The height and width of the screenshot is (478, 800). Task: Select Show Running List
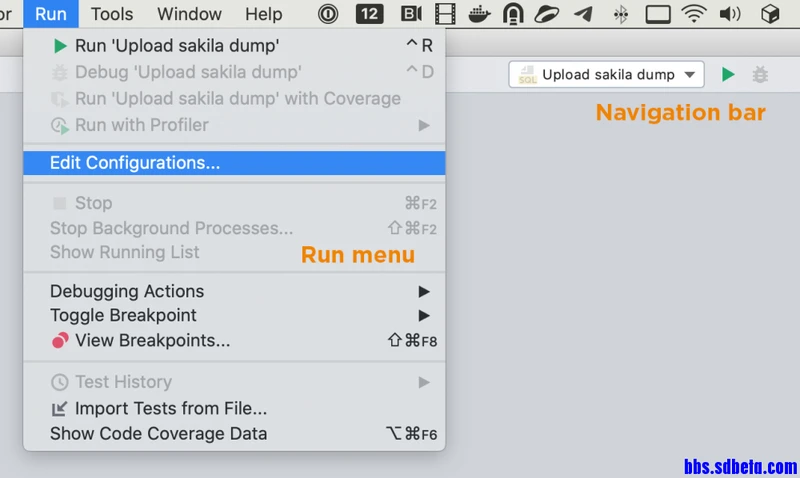pyautogui.click(x=234, y=252)
